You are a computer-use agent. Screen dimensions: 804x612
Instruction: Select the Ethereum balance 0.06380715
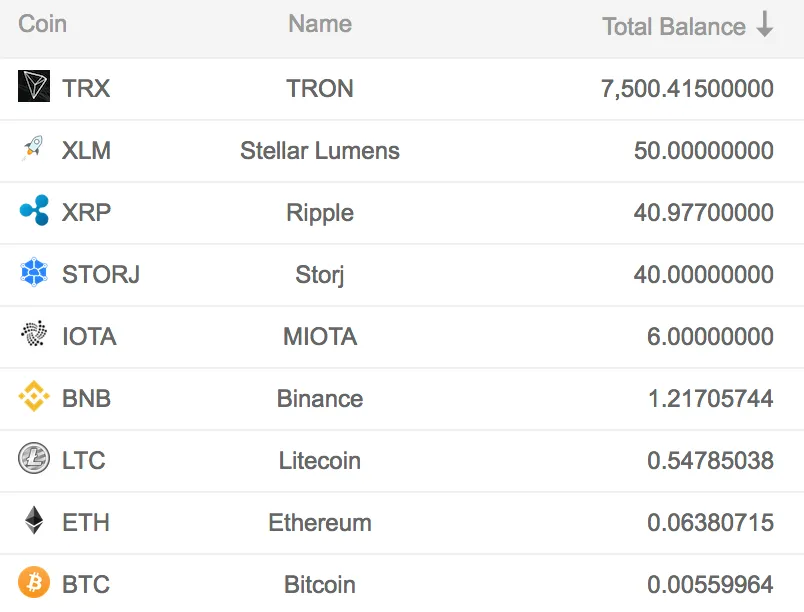pos(710,523)
